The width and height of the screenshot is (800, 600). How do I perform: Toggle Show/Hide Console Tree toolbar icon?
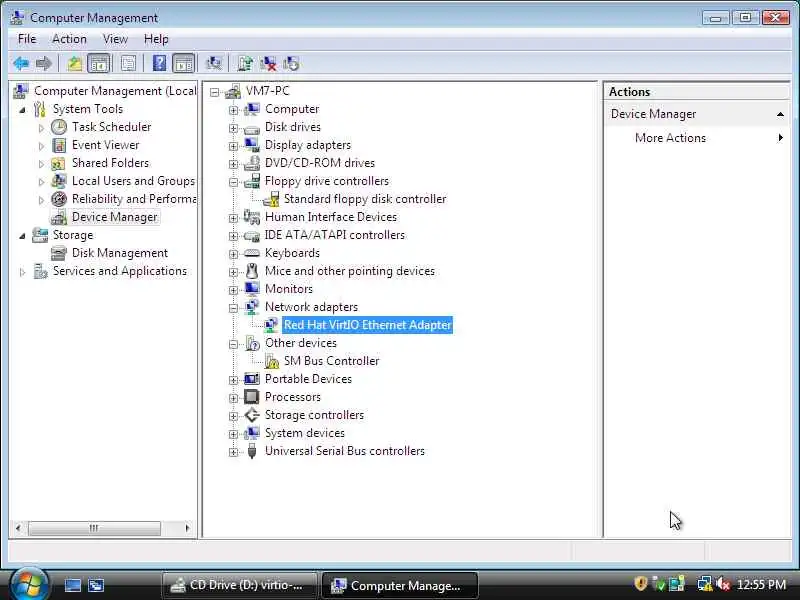pos(98,64)
